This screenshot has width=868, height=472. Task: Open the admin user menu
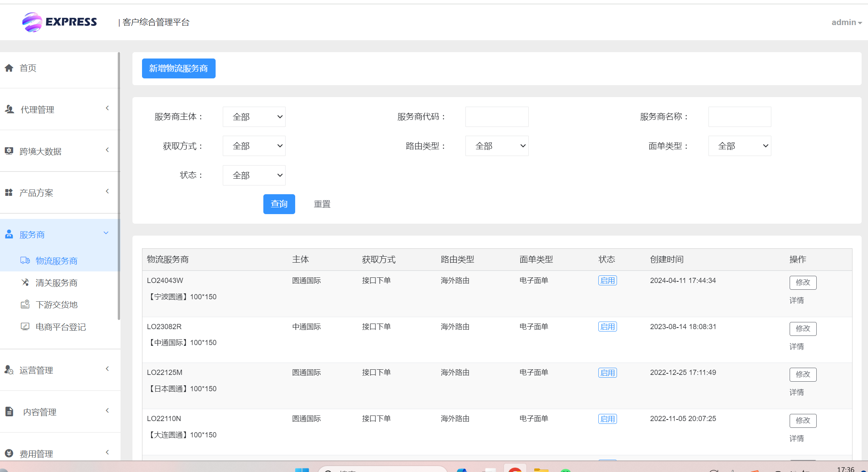847,22
